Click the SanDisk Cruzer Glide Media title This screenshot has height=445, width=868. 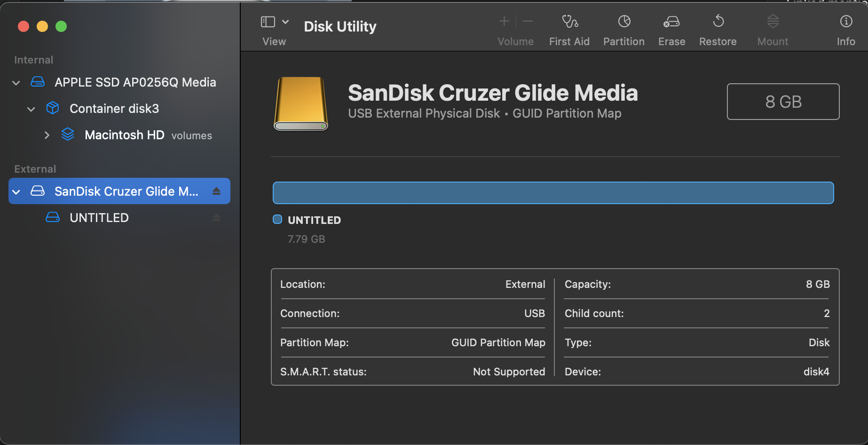(493, 93)
